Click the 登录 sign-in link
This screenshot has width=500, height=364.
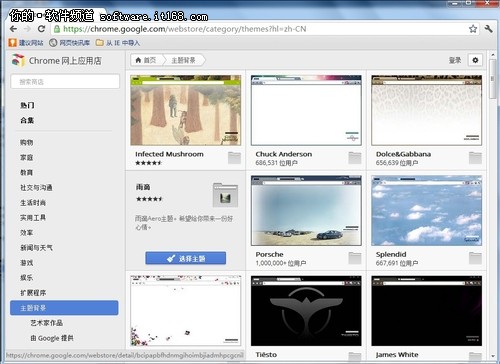455,60
